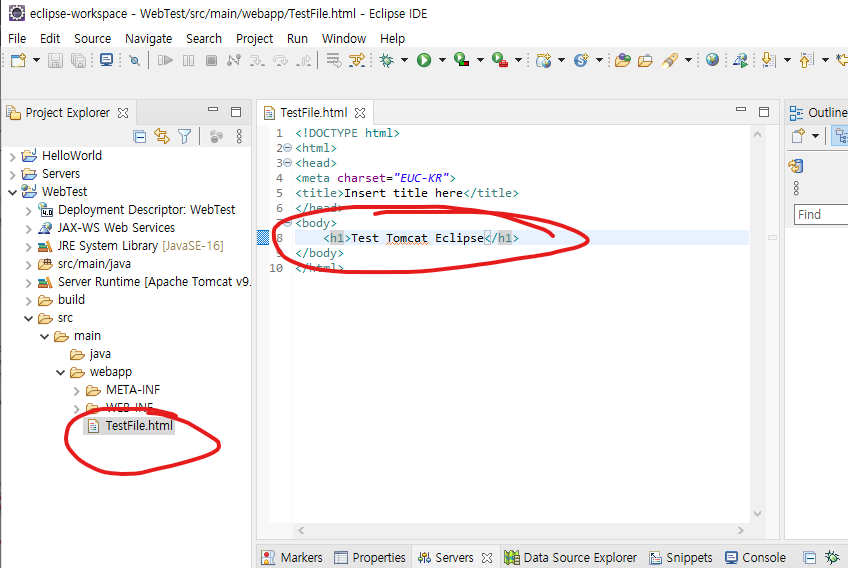Click the Step Into icon
This screenshot has height=568, width=848.
pyautogui.click(x=257, y=60)
